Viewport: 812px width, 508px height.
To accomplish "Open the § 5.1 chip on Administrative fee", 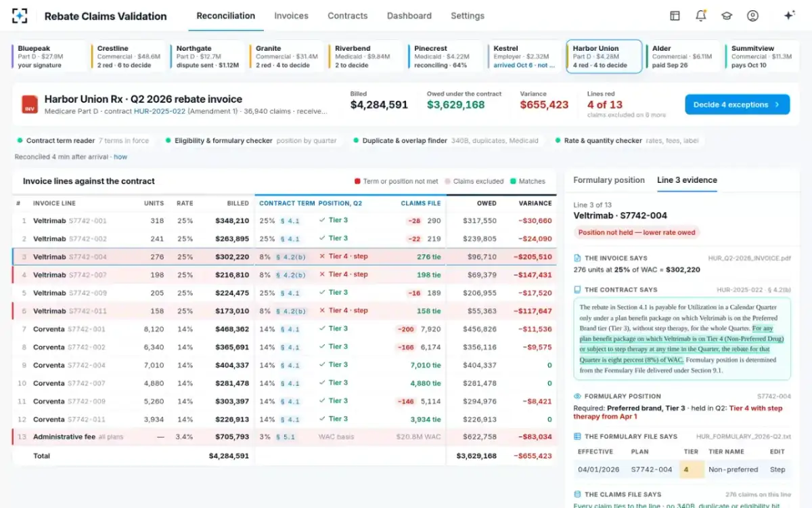I will 285,437.
